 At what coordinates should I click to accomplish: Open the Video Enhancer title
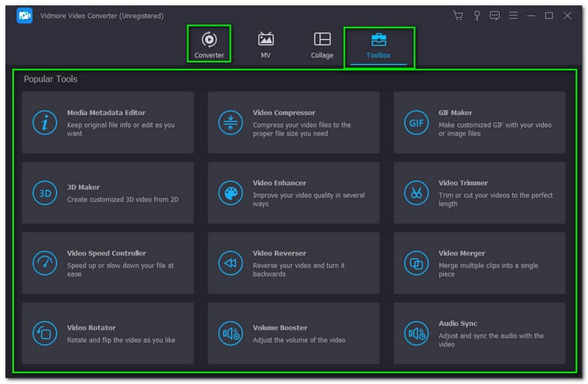279,183
